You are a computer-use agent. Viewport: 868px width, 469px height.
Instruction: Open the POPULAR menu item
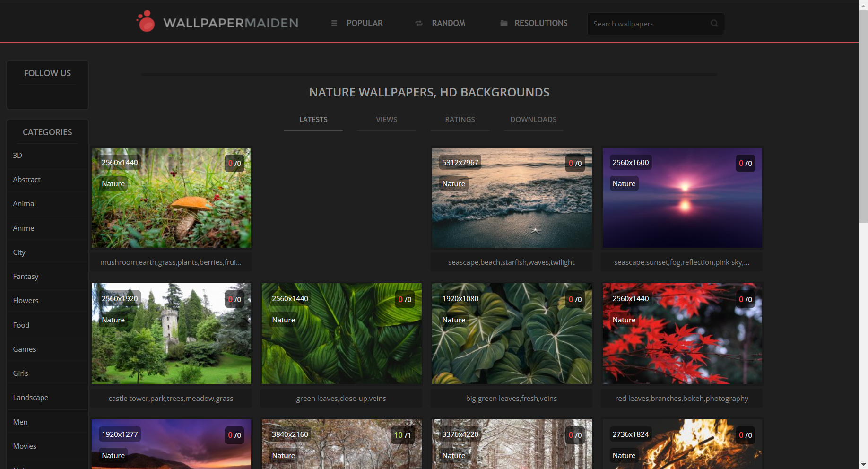coord(365,23)
